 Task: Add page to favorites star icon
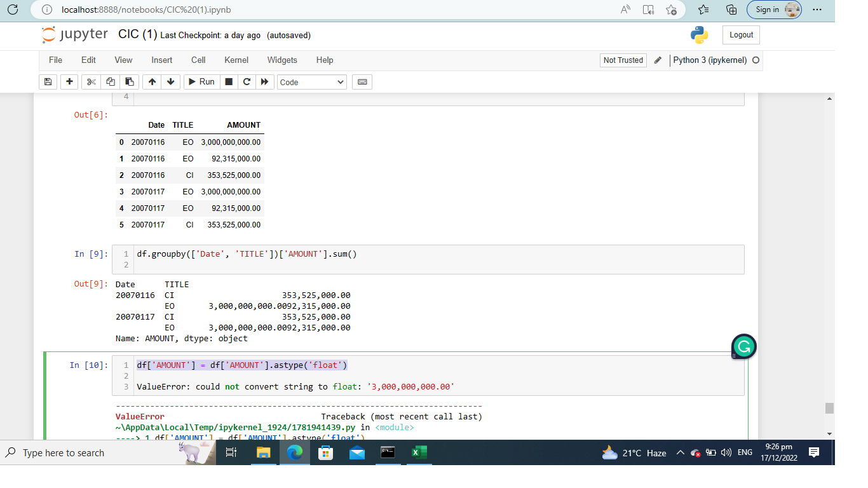coord(672,10)
